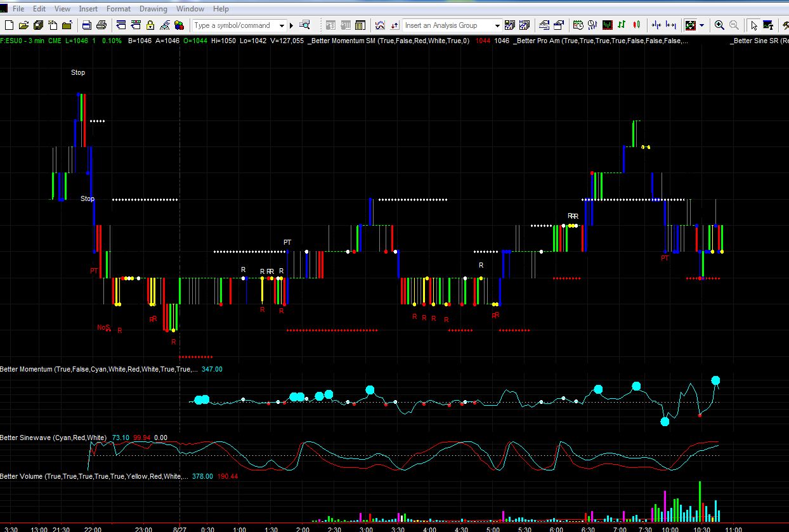Open the View menu

63,9
